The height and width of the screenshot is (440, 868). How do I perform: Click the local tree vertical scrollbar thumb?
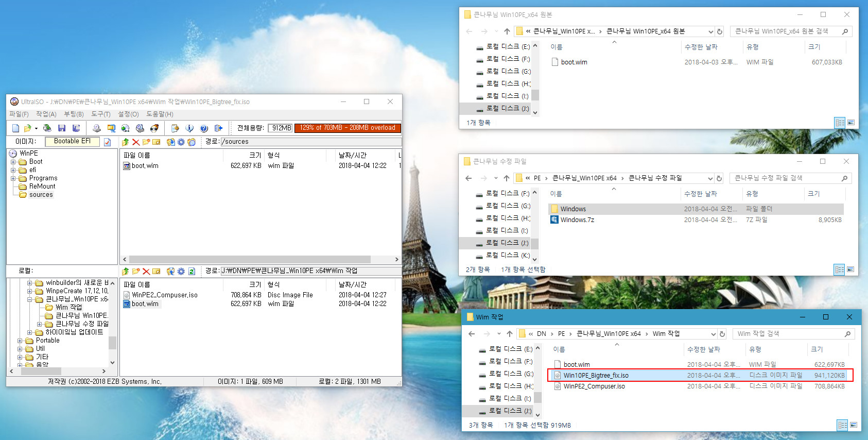pyautogui.click(x=112, y=343)
